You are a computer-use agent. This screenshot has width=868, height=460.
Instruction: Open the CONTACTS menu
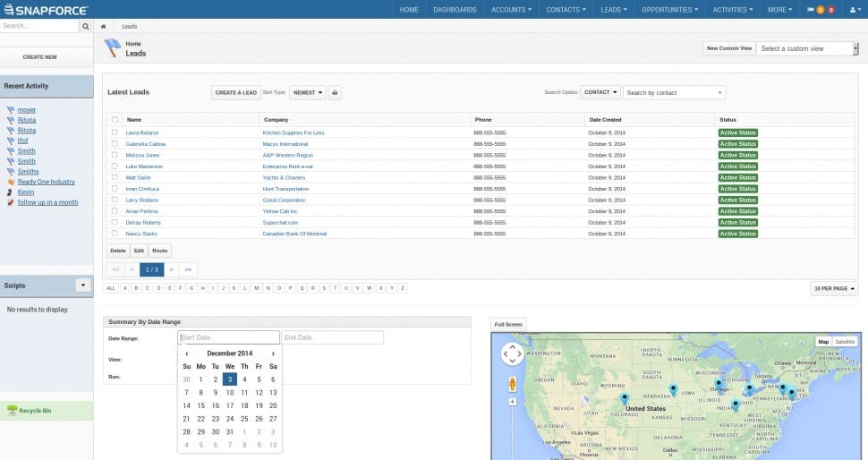coord(566,10)
